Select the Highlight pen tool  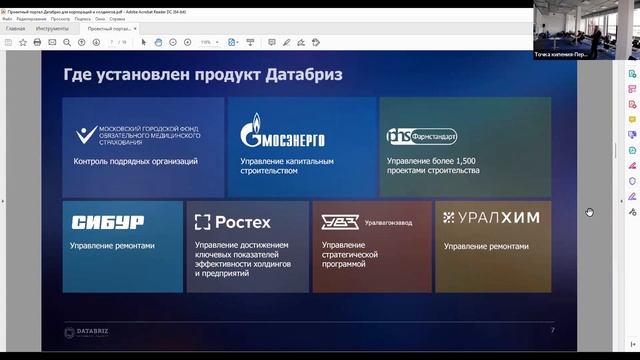[287, 42]
